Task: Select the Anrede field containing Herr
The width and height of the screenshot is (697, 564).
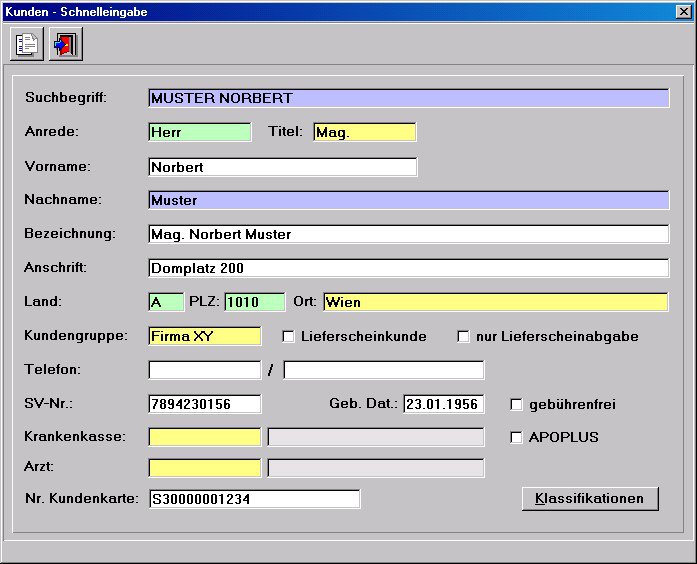Action: point(200,132)
